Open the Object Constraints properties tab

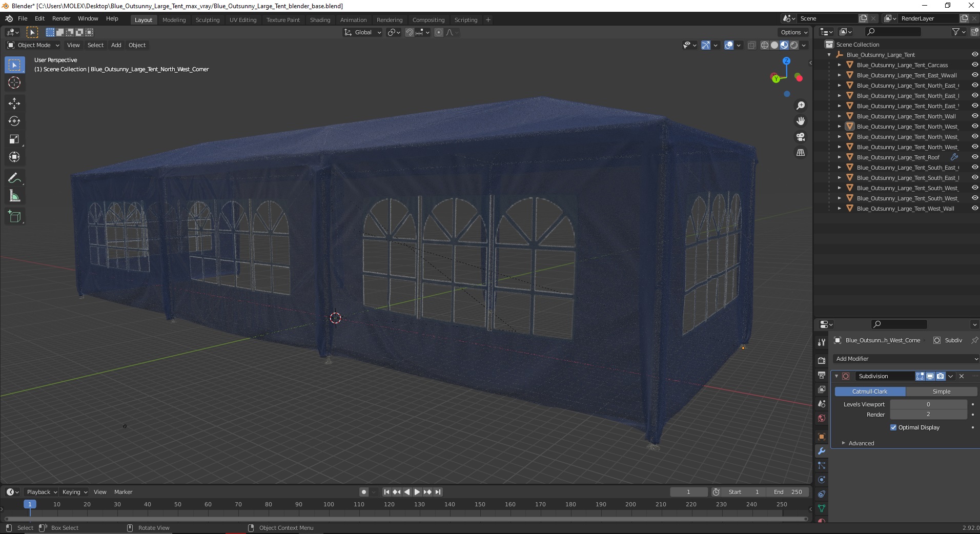pyautogui.click(x=822, y=494)
